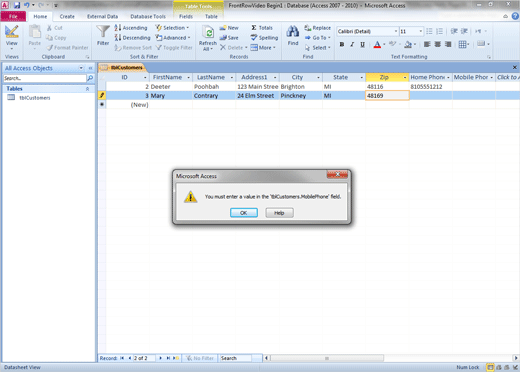Click the Save icon in Quick Access toolbar
Image resolution: width=520 pixels, height=372 pixels.
(17, 5)
